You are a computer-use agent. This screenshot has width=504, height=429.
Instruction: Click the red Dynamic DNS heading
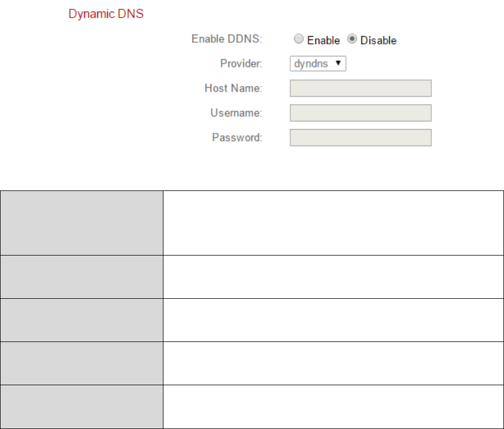106,14
